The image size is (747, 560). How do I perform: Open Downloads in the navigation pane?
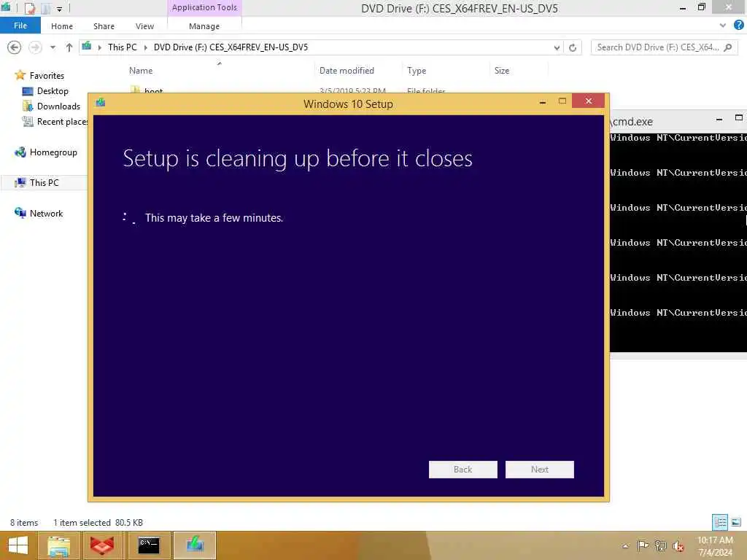(58, 106)
